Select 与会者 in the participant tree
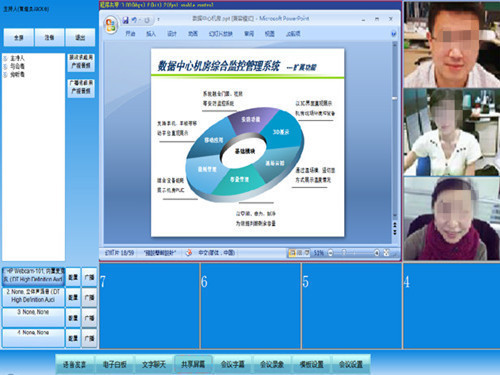500x375 pixels. (x=17, y=66)
